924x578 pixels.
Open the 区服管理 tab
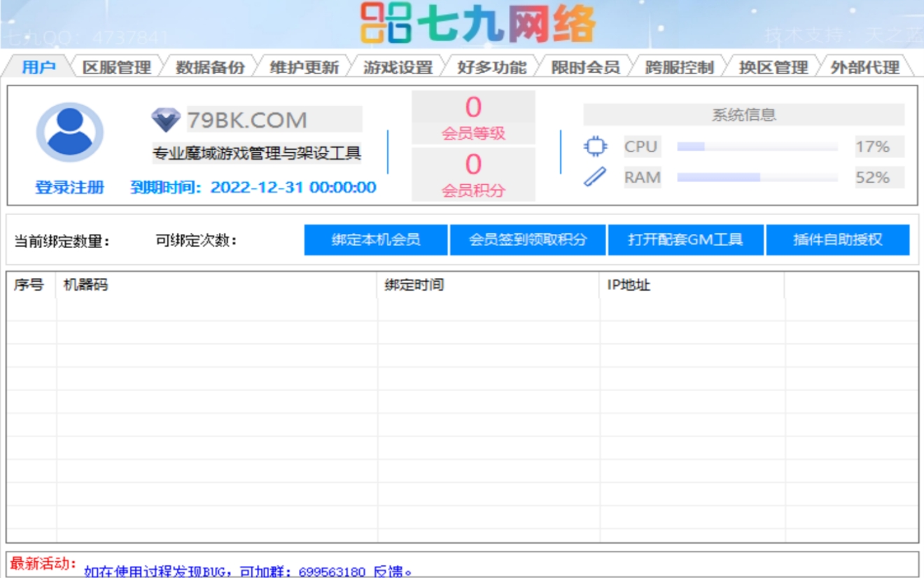tap(117, 67)
